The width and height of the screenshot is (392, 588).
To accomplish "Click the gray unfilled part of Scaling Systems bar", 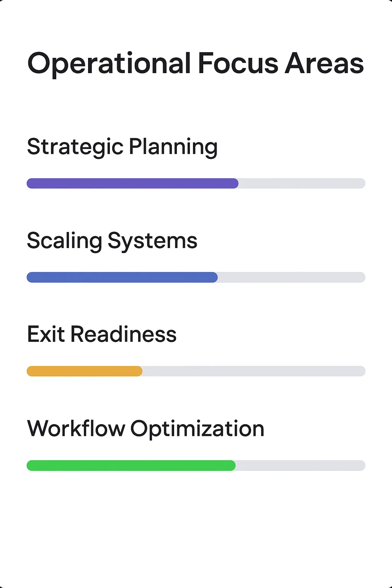I will [292, 277].
